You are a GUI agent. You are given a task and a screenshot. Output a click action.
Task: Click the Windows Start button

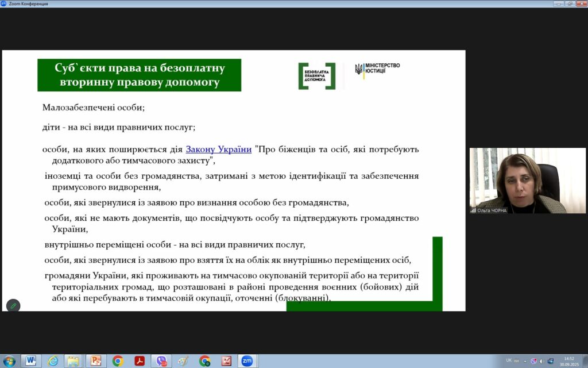pos(10,361)
